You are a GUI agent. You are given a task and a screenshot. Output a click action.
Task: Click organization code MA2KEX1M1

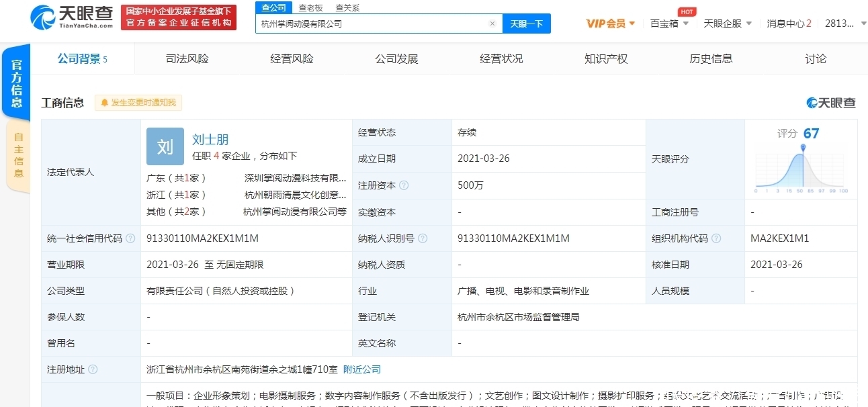(x=779, y=238)
